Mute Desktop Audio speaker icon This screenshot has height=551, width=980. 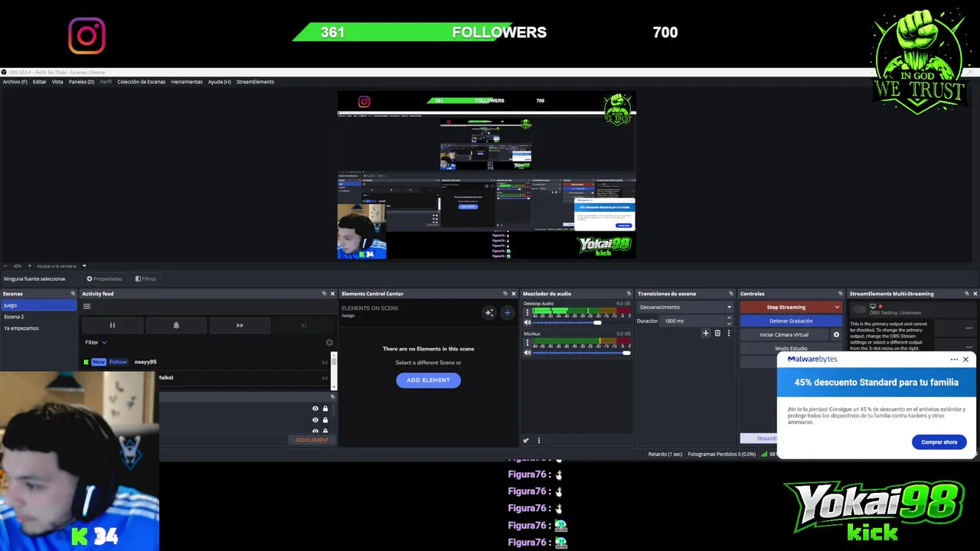pos(527,322)
